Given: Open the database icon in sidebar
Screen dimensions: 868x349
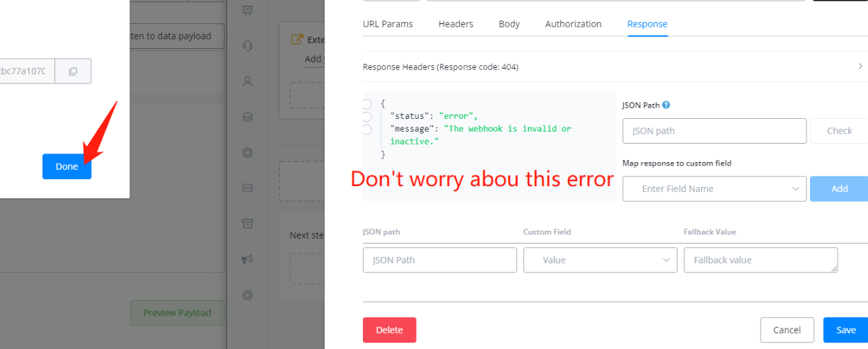Looking at the screenshot, I should [248, 118].
